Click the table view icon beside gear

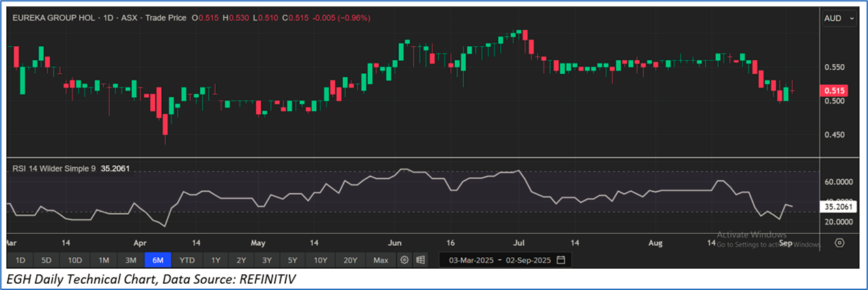[421, 260]
